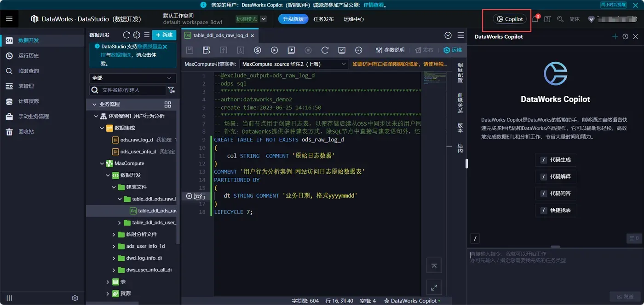Image resolution: width=644 pixels, height=305 pixels.
Task: Click the slash command button in Copilot
Action: click(x=475, y=239)
